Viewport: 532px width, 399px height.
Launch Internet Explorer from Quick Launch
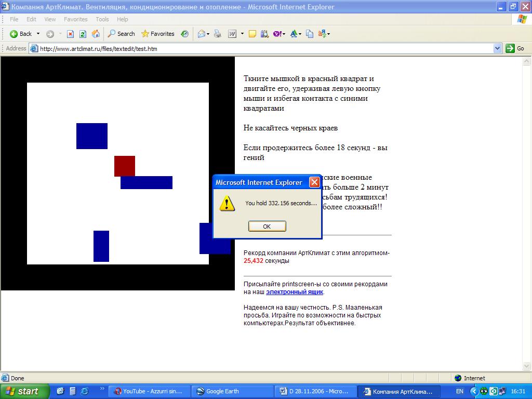(84, 391)
